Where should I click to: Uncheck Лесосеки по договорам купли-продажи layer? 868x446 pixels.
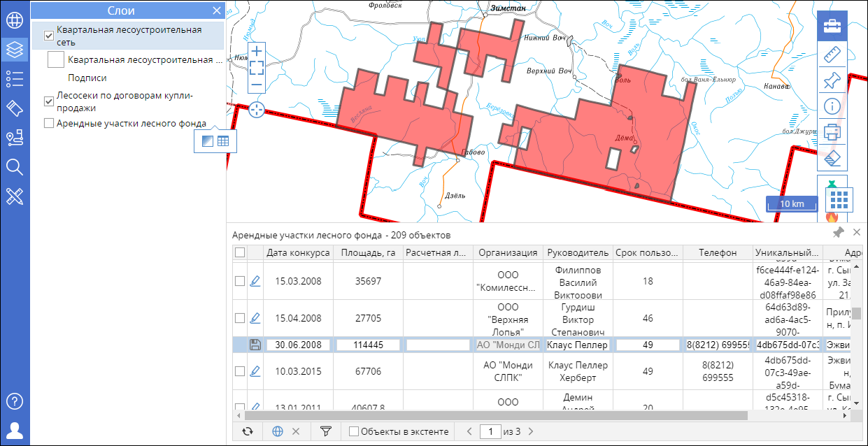point(49,101)
